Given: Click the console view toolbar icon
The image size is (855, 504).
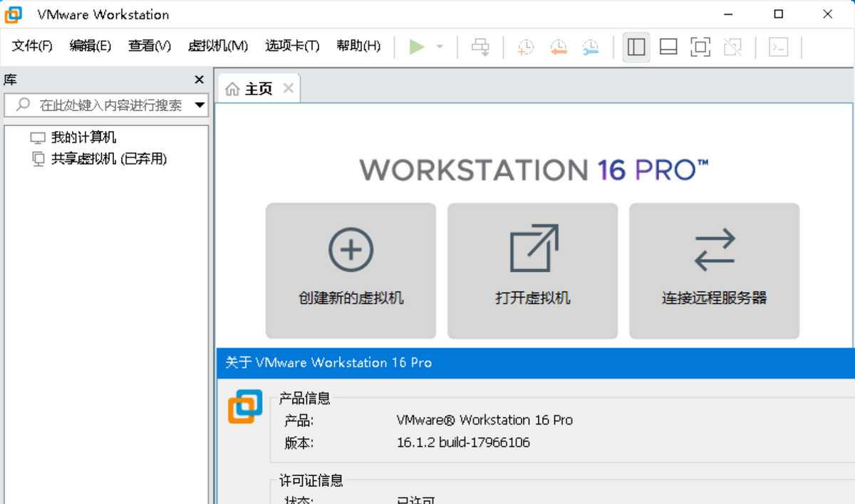Looking at the screenshot, I should (779, 47).
